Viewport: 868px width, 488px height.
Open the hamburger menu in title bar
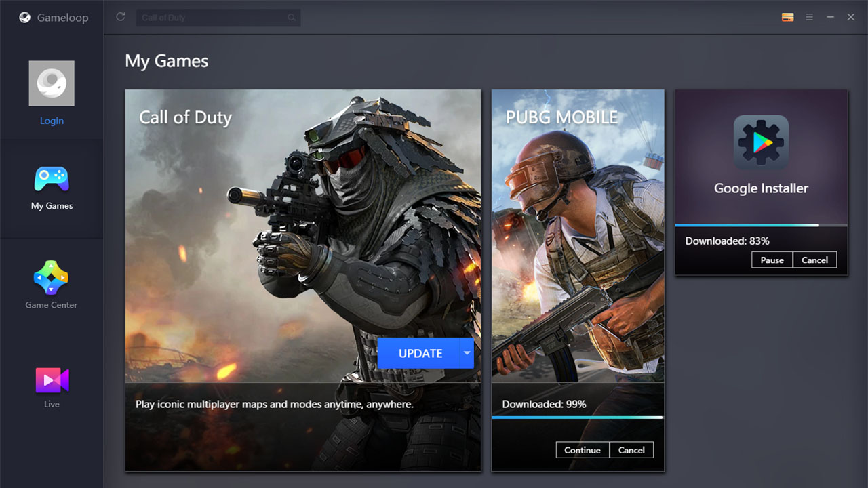click(x=809, y=18)
